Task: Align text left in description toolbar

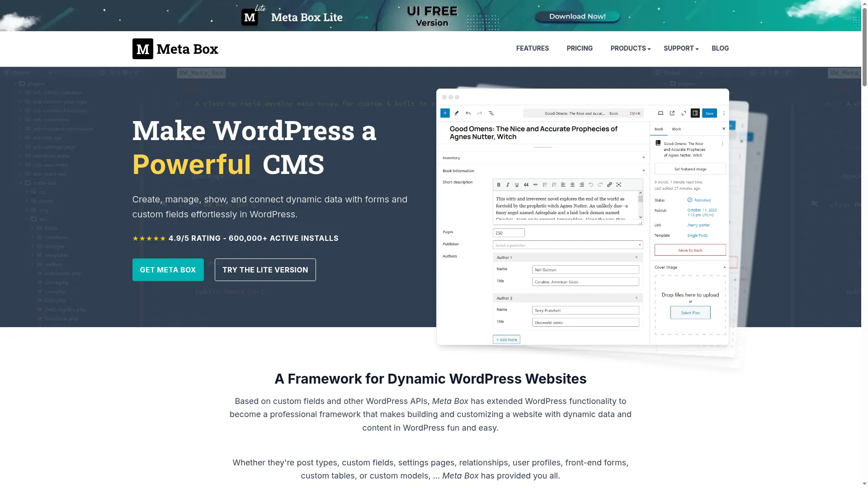Action: pyautogui.click(x=563, y=185)
